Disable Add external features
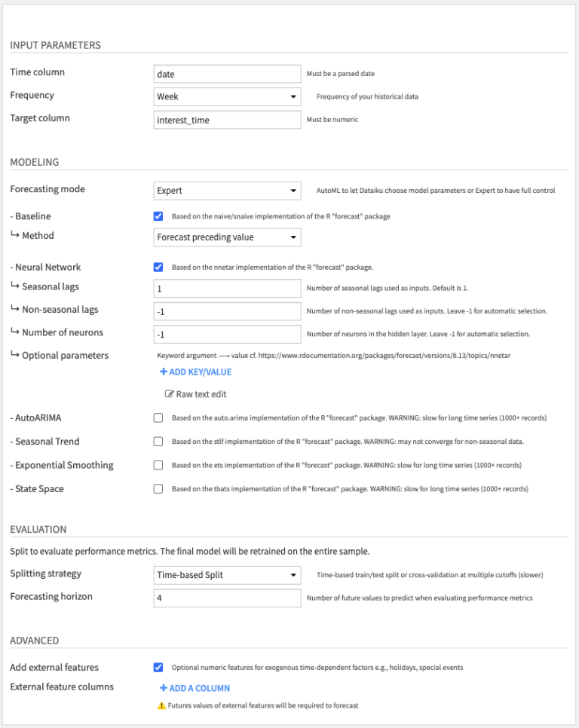This screenshot has height=728, width=579. point(158,667)
